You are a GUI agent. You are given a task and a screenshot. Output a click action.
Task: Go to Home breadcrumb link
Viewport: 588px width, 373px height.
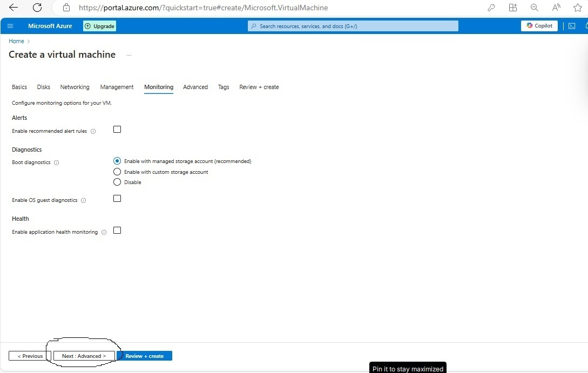(16, 41)
